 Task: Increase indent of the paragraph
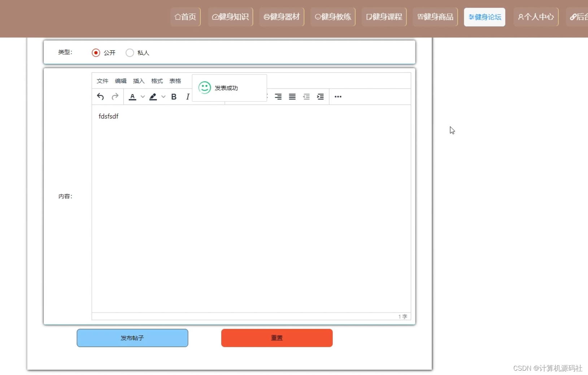(321, 96)
